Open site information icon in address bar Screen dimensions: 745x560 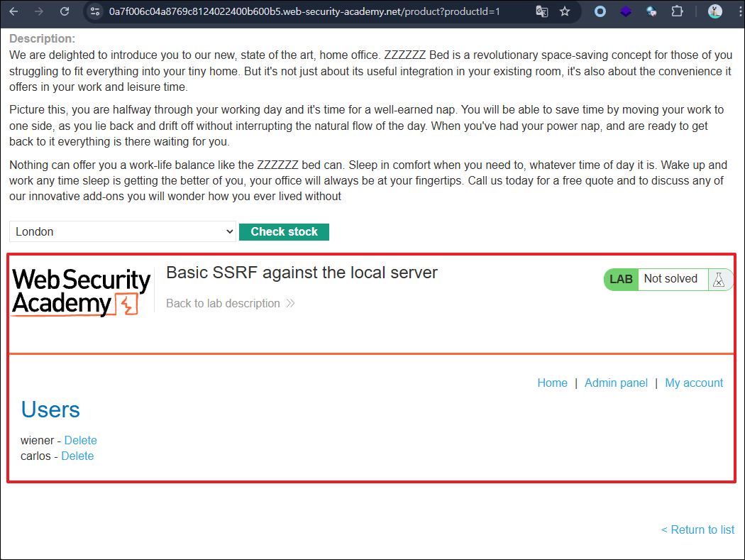point(95,11)
